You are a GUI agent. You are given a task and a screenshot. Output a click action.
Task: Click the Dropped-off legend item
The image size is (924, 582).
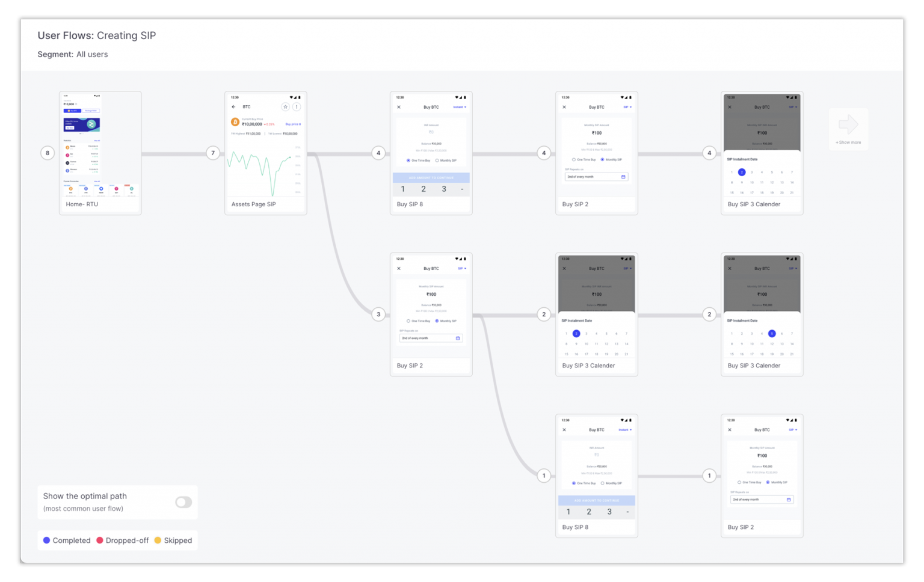point(123,541)
